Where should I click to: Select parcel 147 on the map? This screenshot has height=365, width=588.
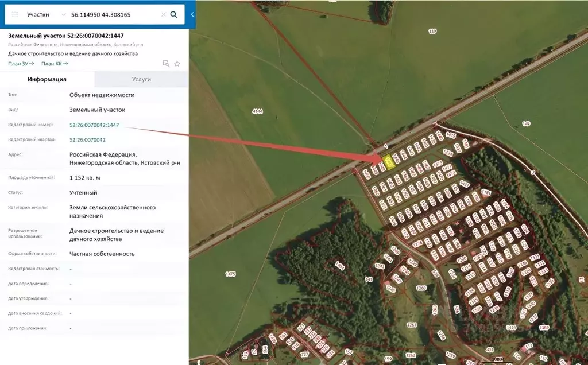(x=526, y=123)
